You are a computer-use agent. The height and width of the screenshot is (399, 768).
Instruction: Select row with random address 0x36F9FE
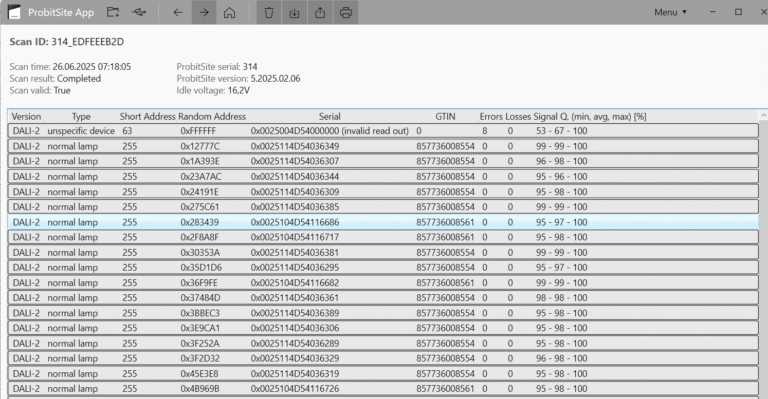click(383, 283)
